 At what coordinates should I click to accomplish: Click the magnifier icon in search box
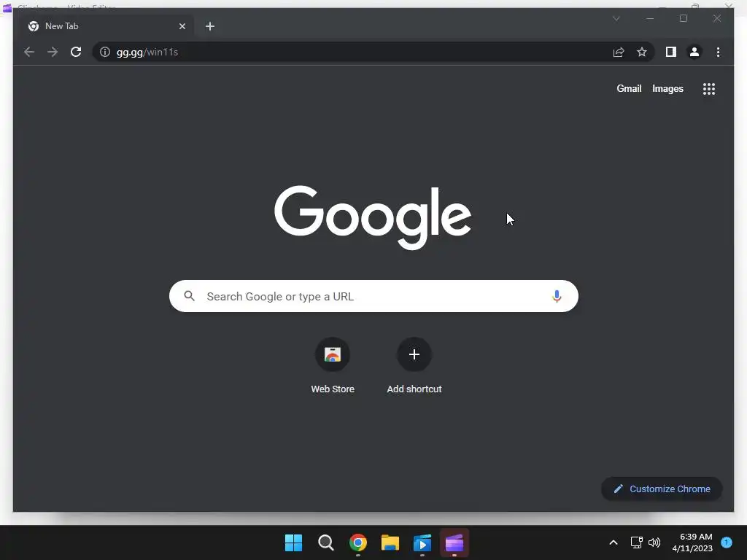189,296
